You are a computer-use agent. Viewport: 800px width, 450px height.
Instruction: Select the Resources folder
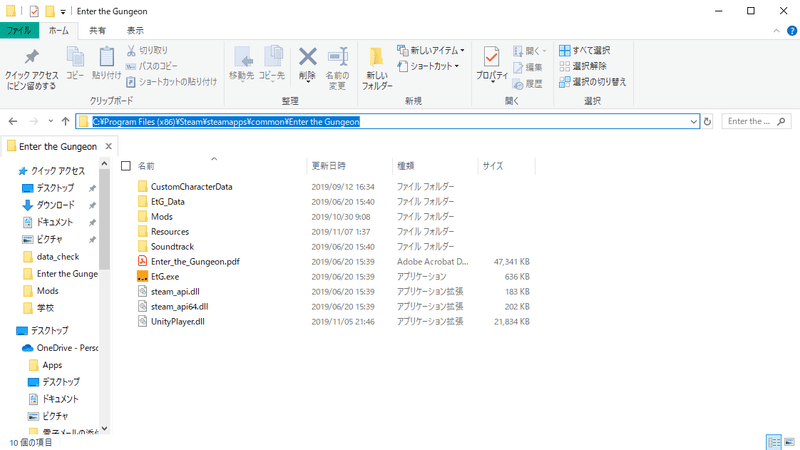click(163, 232)
